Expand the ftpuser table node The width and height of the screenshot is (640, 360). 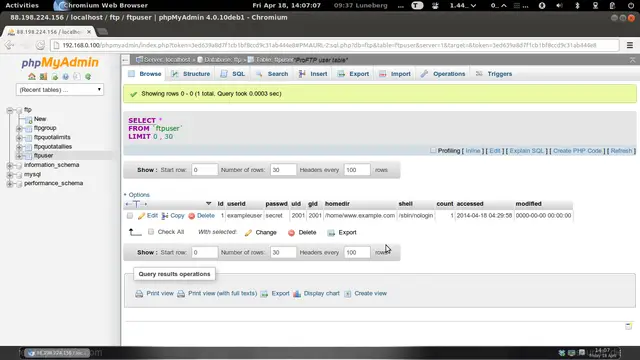[19, 156]
